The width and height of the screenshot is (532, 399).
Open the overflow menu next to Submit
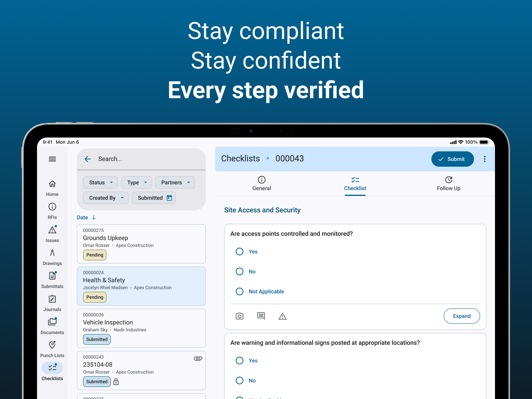click(485, 159)
